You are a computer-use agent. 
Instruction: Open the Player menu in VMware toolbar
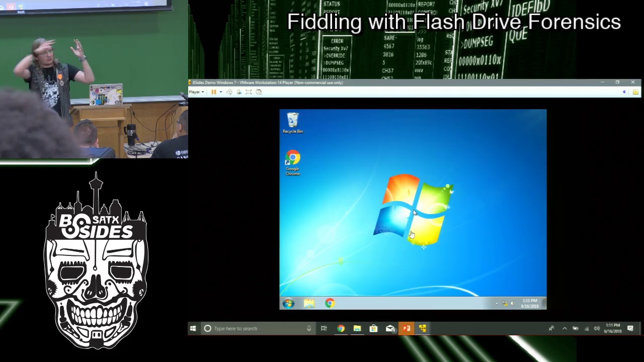pos(196,92)
